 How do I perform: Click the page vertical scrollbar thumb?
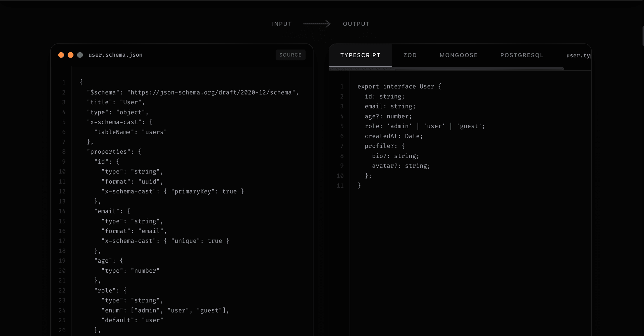[643, 35]
